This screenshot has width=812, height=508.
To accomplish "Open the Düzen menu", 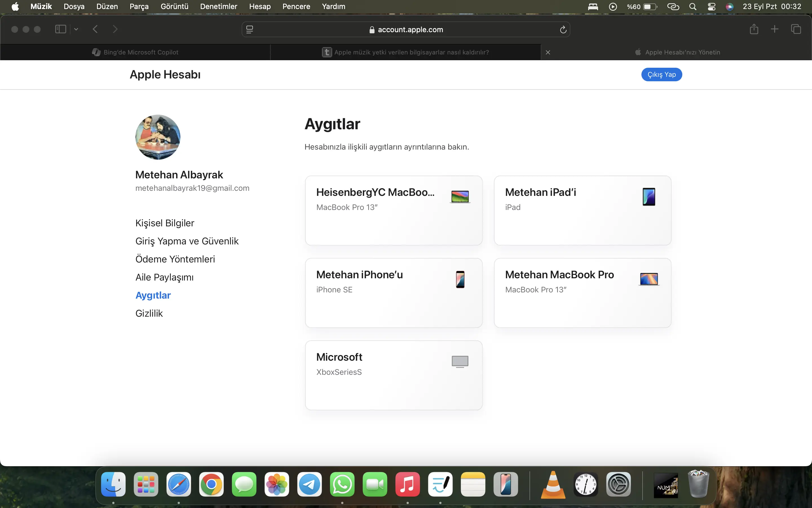I will click(107, 6).
